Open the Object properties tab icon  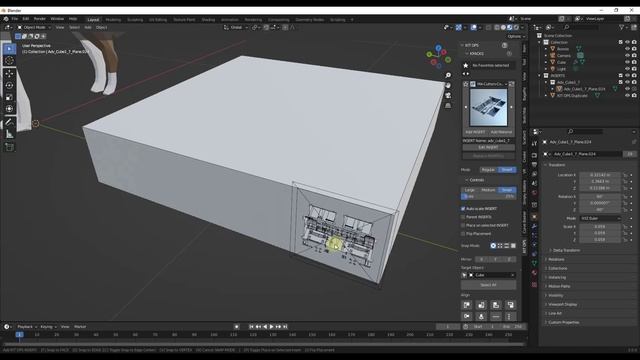[x=534, y=217]
